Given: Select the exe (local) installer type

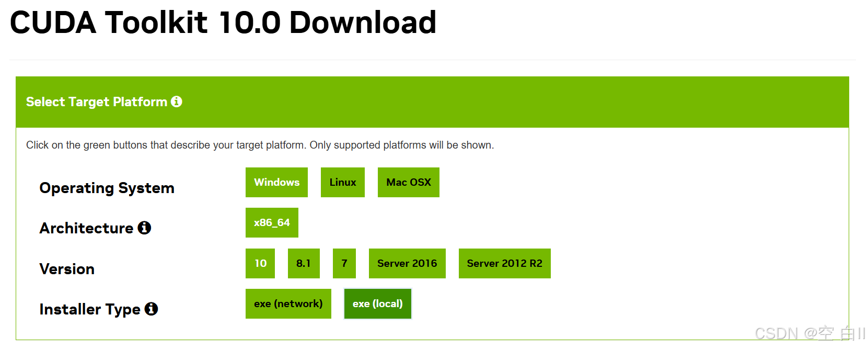Looking at the screenshot, I should pyautogui.click(x=378, y=303).
